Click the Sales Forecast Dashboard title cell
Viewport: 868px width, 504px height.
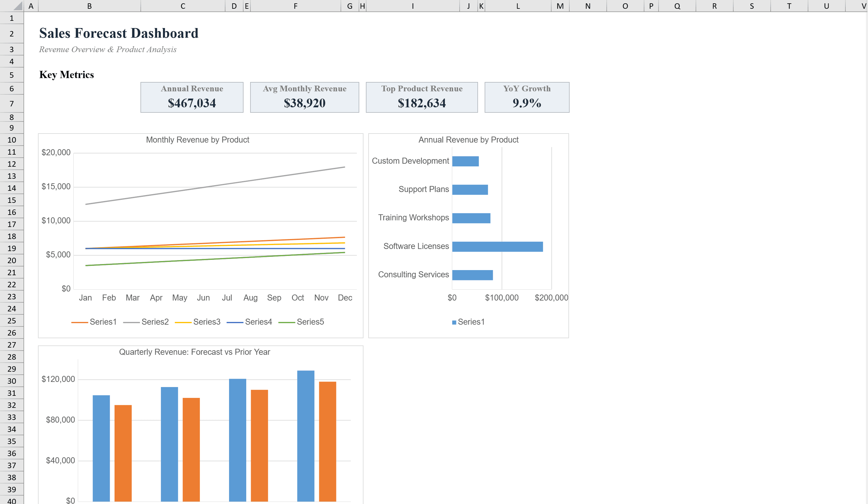pos(118,33)
